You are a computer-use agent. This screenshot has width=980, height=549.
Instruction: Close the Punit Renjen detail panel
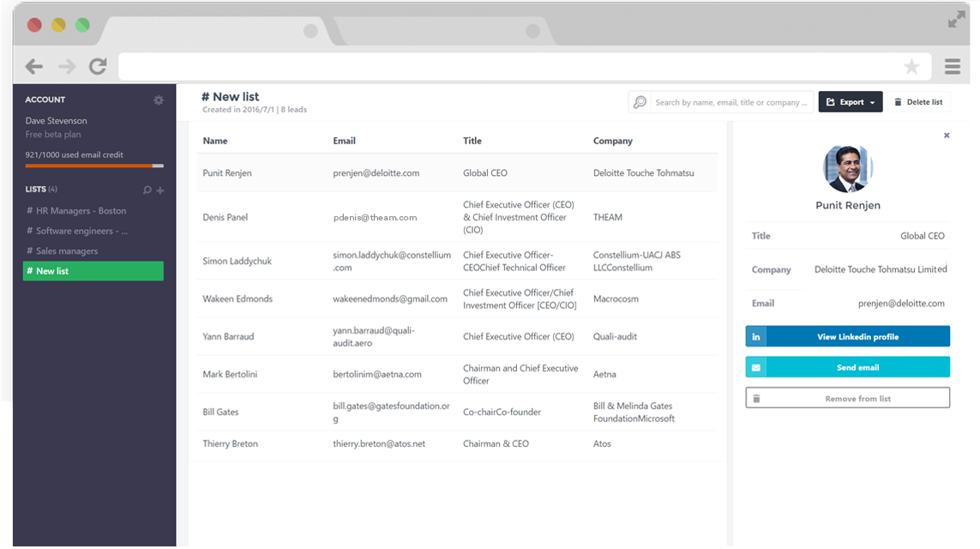point(947,135)
